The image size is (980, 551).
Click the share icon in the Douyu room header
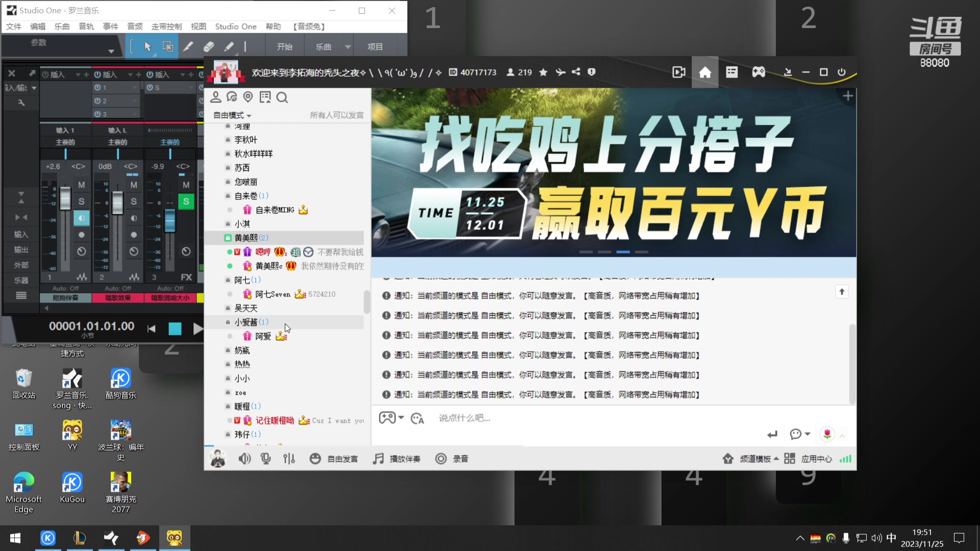[x=576, y=72]
